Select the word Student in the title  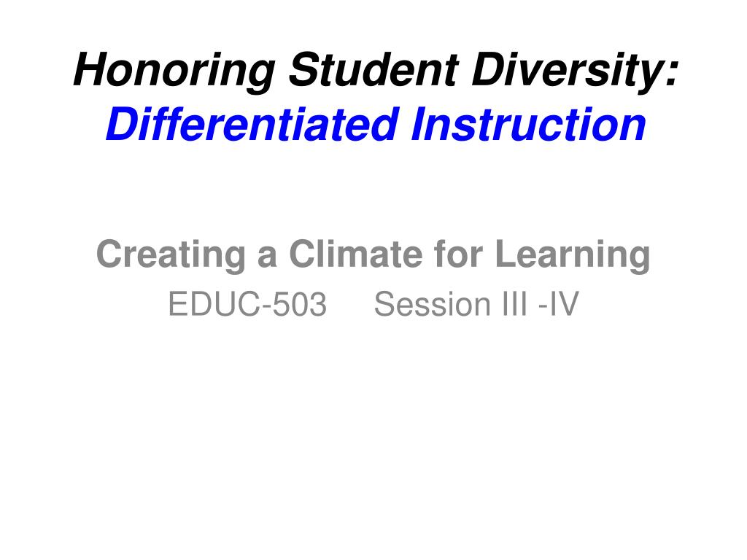[x=374, y=69]
